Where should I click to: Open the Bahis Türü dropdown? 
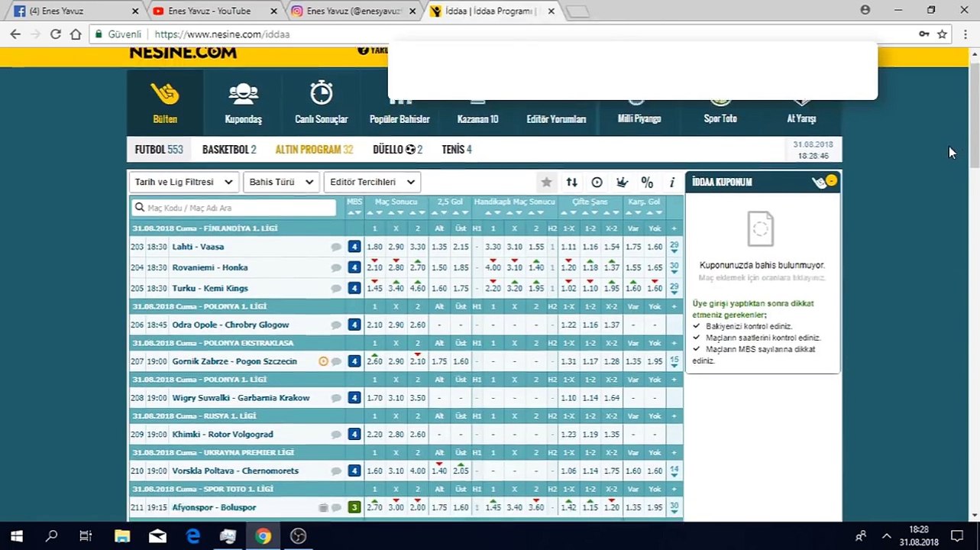coord(281,182)
